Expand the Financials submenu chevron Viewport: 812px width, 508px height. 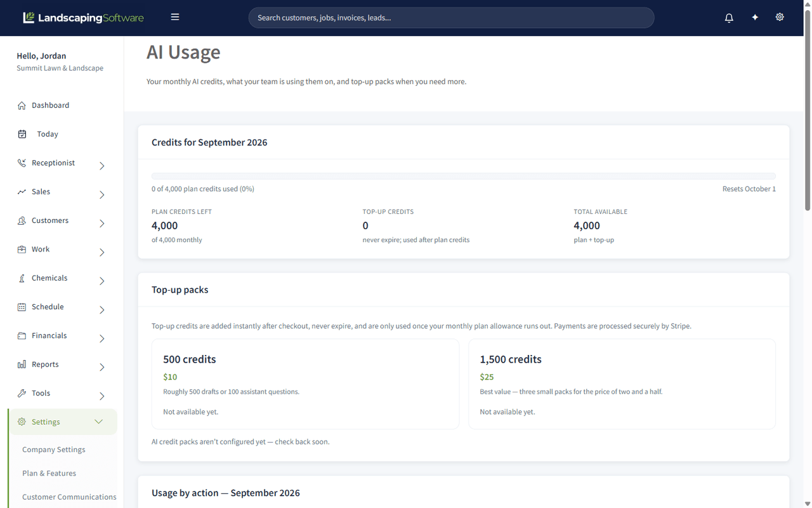tap(102, 338)
